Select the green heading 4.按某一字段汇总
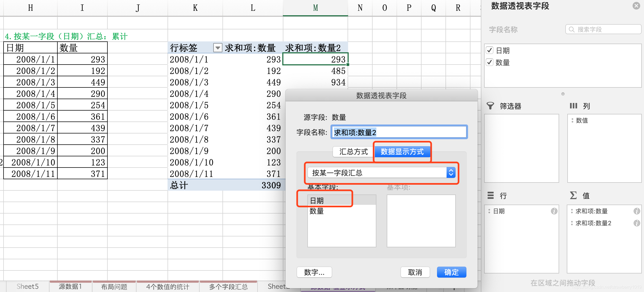The height and width of the screenshot is (292, 644). click(x=66, y=36)
